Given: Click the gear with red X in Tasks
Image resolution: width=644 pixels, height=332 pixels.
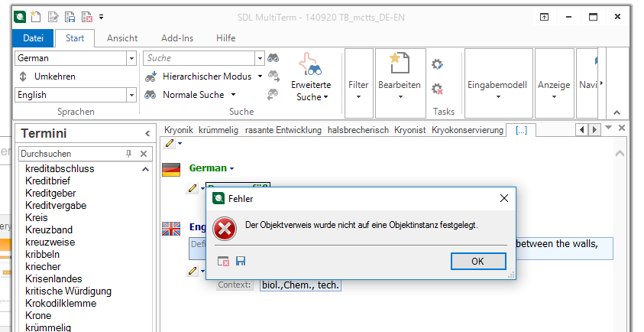Looking at the screenshot, I should click(x=438, y=90).
